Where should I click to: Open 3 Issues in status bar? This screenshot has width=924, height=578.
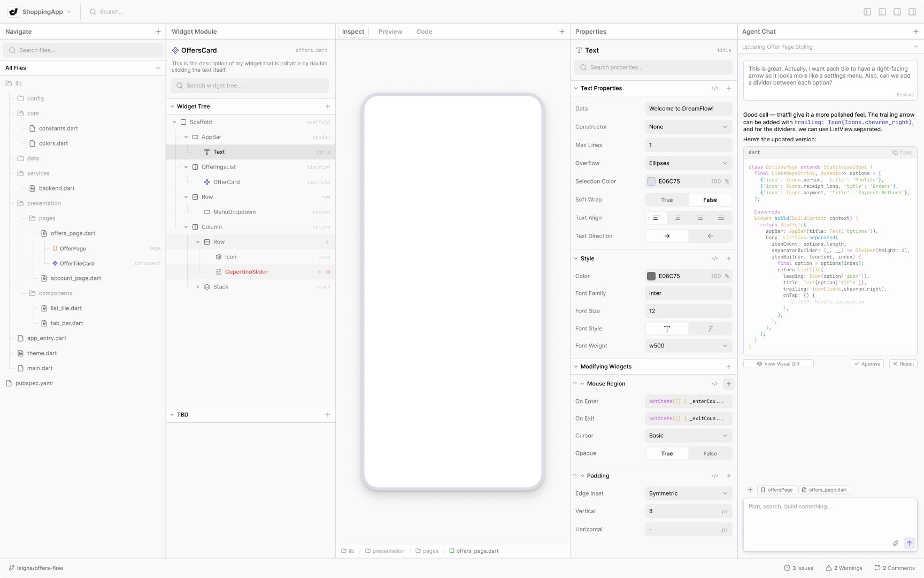click(x=798, y=568)
